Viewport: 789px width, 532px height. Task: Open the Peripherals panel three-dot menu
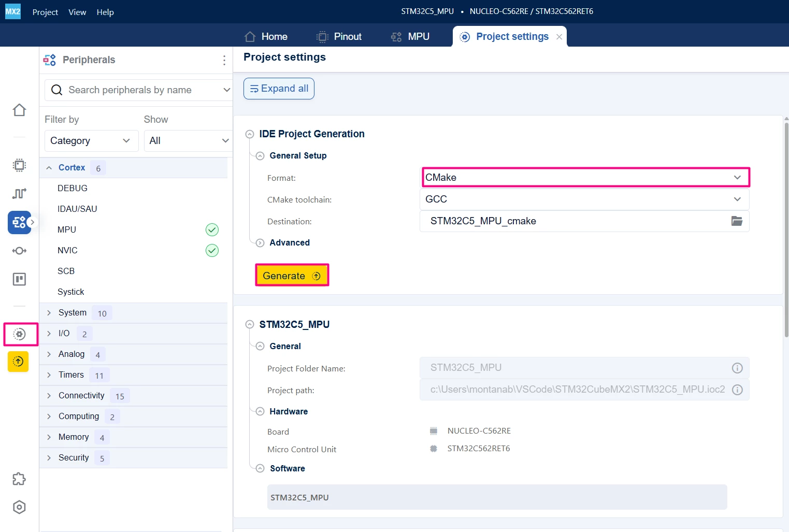224,60
